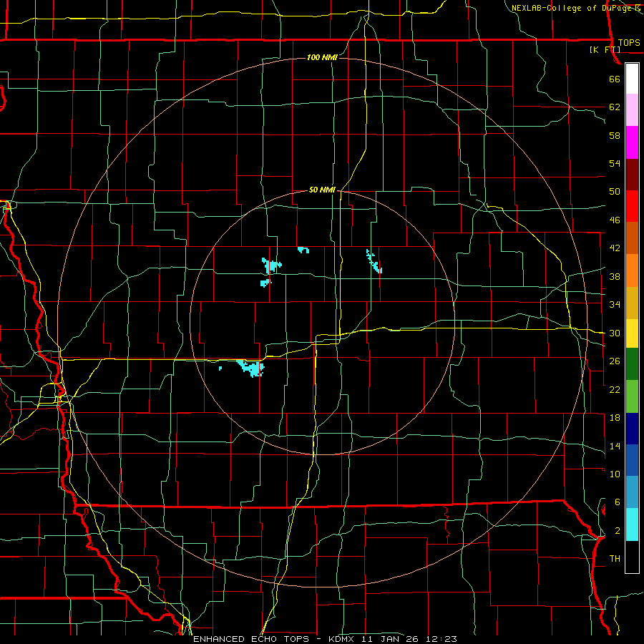Click the dark orange 46 kft legend swatch
644x644 pixels.
click(x=632, y=238)
